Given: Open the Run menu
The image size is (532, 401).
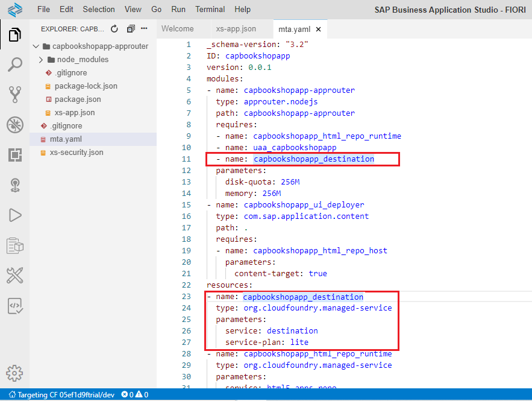Looking at the screenshot, I should tap(179, 9).
